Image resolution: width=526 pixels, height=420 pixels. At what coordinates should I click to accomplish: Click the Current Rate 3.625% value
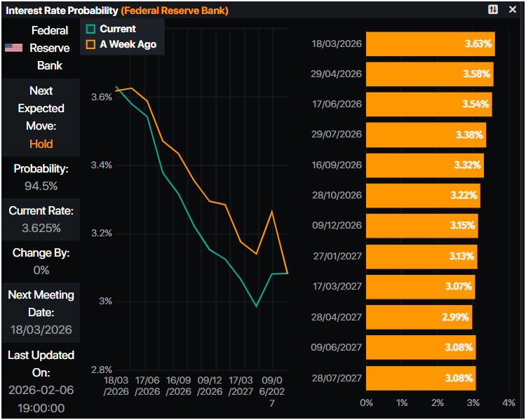(41, 228)
